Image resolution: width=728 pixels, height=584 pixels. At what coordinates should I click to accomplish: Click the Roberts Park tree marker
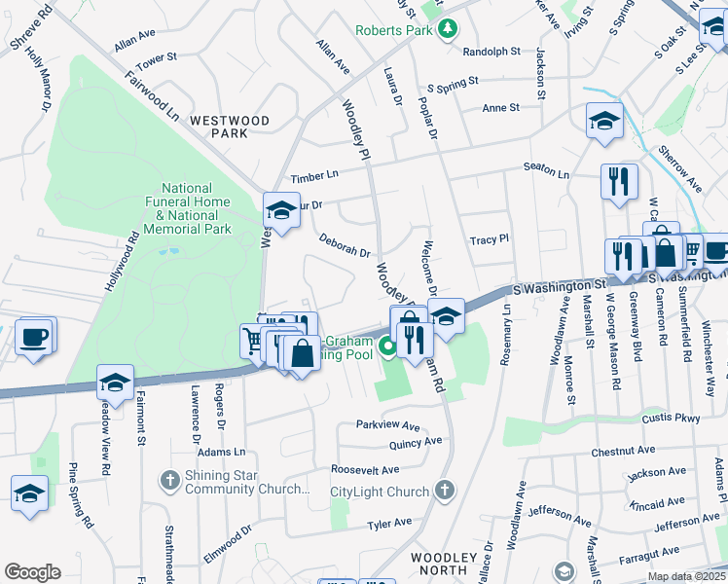coord(448,29)
